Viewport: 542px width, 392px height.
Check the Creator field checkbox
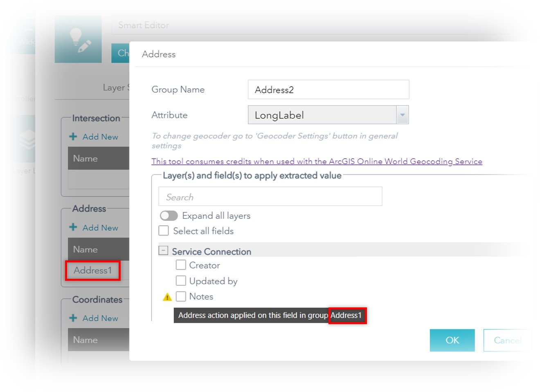tap(181, 265)
